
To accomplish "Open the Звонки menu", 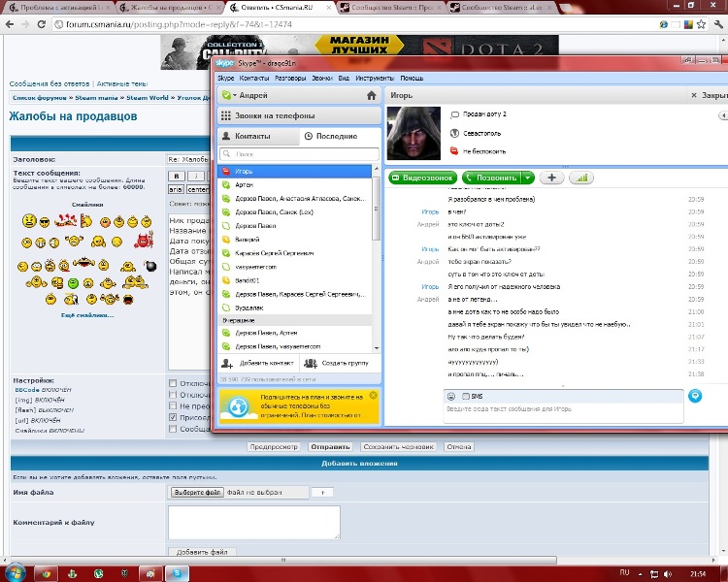I will [322, 78].
